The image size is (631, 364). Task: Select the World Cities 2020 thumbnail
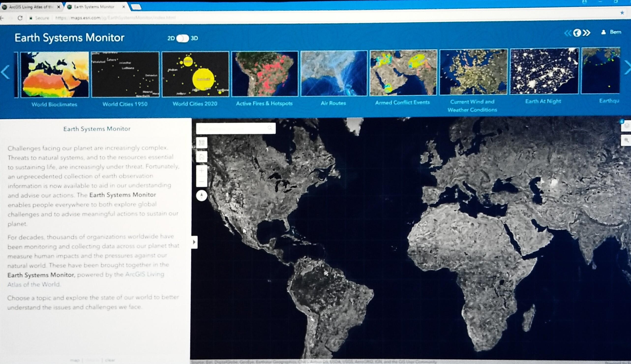click(x=195, y=74)
